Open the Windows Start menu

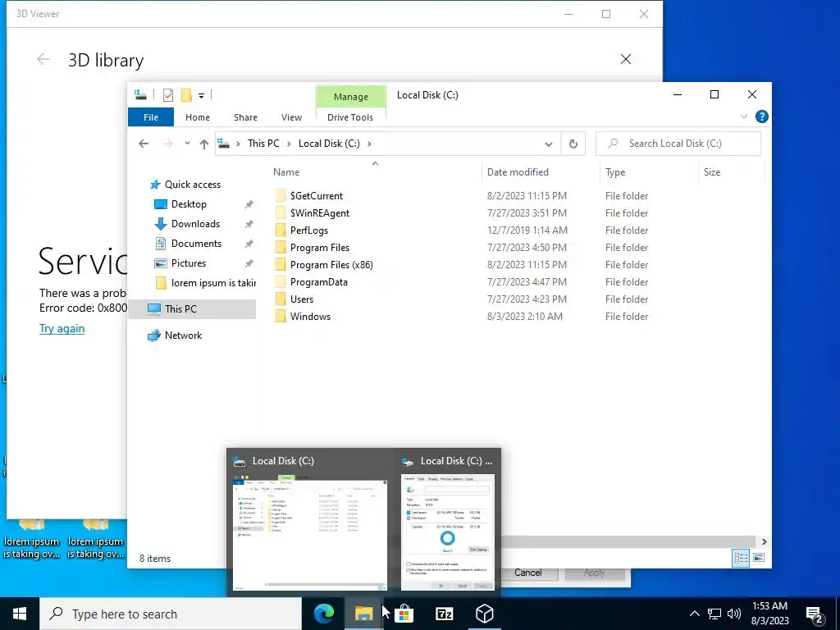pos(20,614)
